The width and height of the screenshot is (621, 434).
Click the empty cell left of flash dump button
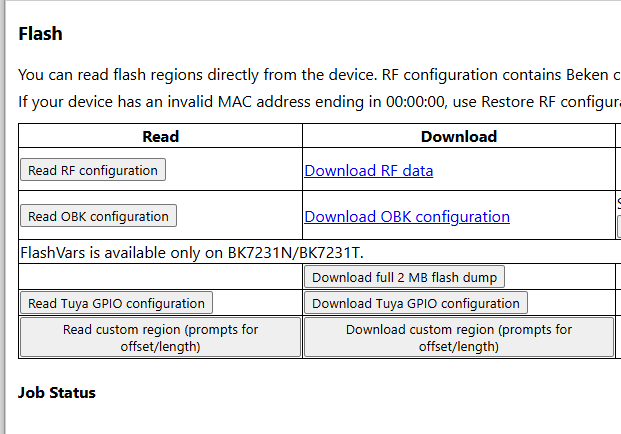point(161,277)
